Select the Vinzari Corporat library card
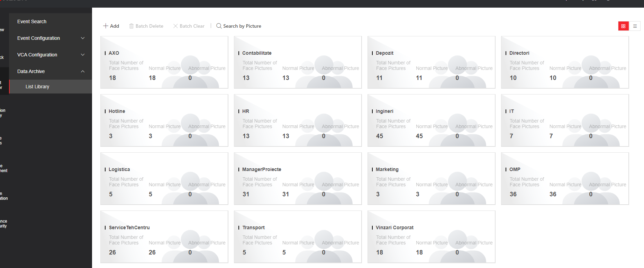644x268 pixels. (x=431, y=237)
